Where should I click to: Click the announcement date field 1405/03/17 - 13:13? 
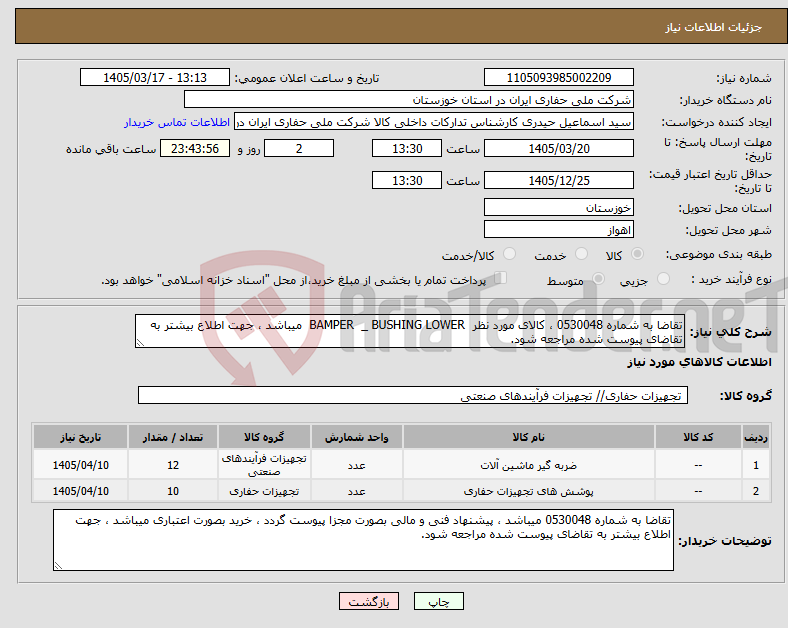155,77
